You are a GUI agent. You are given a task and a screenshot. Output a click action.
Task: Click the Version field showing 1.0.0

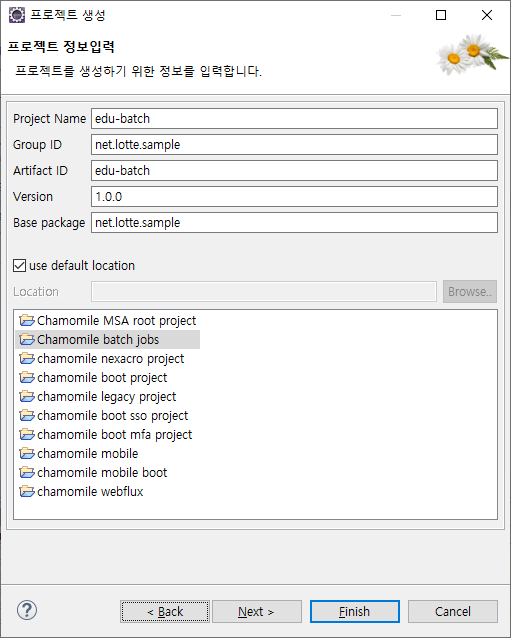click(294, 197)
